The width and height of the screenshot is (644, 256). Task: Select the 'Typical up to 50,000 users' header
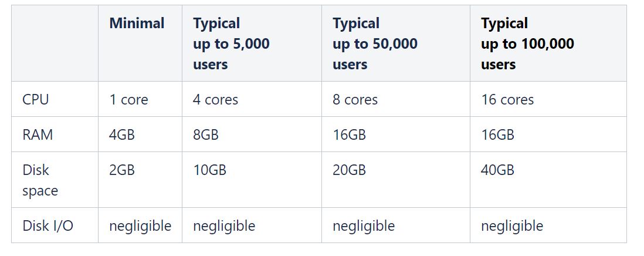point(375,43)
